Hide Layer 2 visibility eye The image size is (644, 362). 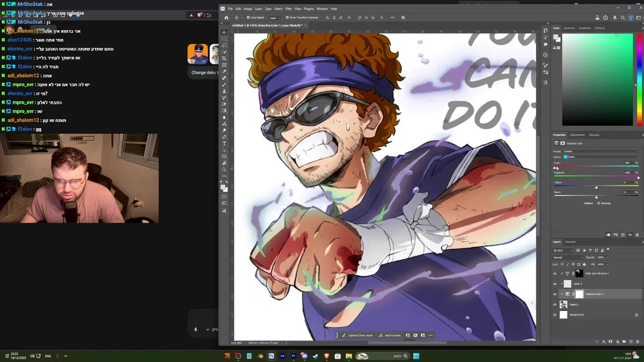[555, 284]
